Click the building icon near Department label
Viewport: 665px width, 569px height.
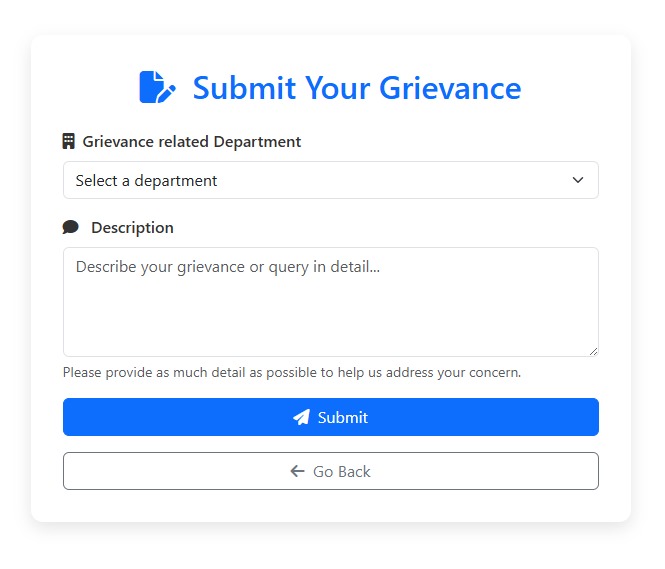click(69, 142)
